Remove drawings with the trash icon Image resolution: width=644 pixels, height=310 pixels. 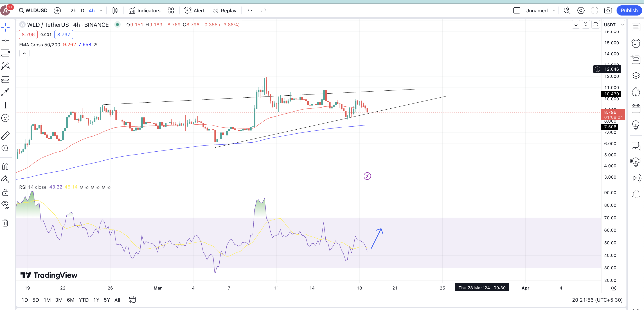click(x=5, y=223)
